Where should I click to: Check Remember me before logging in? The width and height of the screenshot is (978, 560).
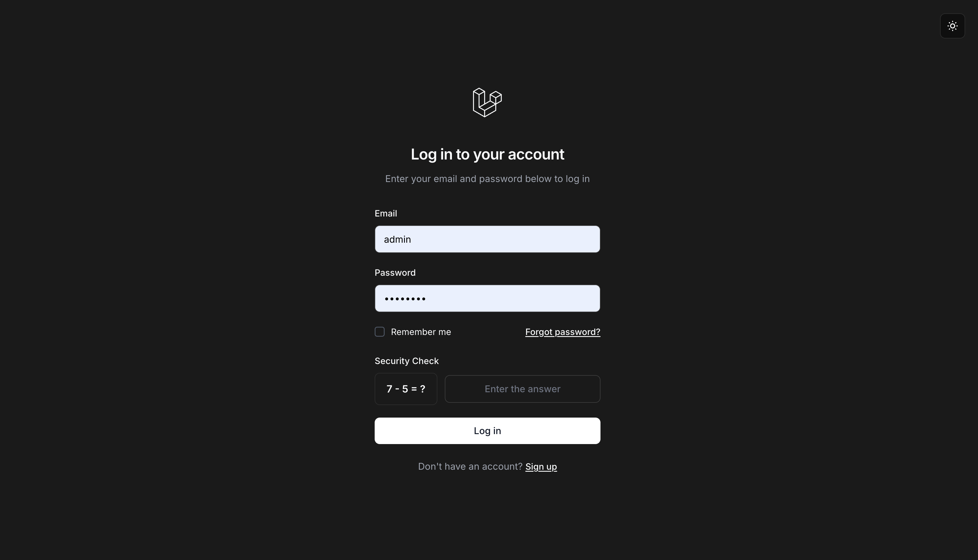pyautogui.click(x=380, y=332)
